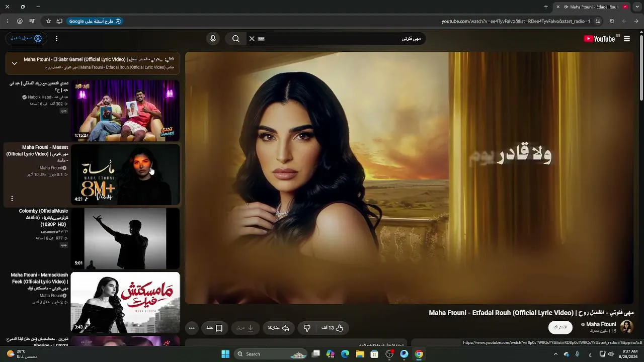This screenshot has width=644, height=362.
Task: Go back in browser history
Action: click(636, 21)
